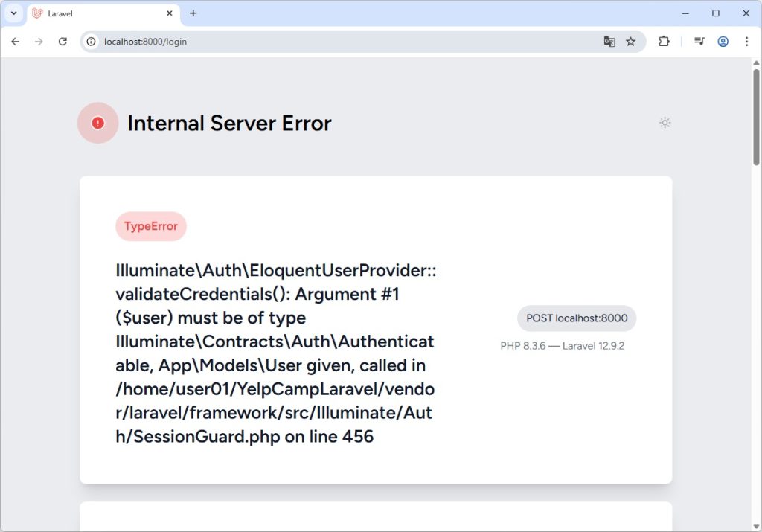Click the Internal Server Error heading
Image resolution: width=762 pixels, height=532 pixels.
[229, 124]
